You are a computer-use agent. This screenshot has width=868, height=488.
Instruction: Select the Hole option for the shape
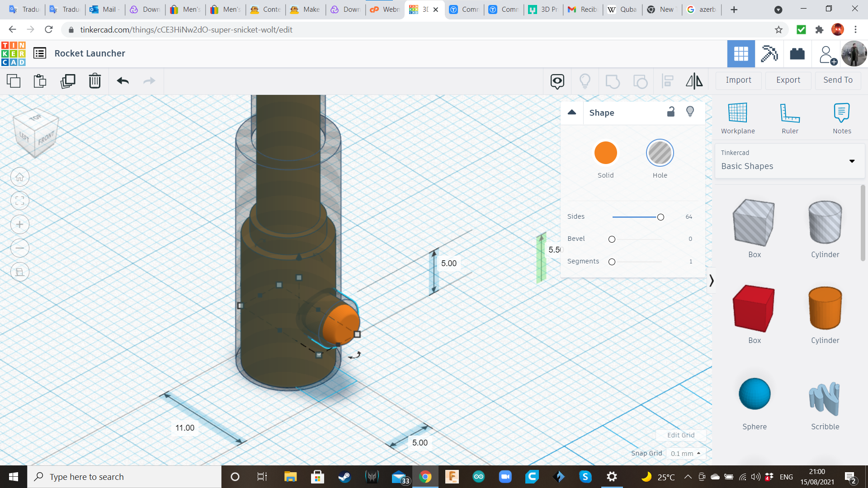pyautogui.click(x=660, y=153)
